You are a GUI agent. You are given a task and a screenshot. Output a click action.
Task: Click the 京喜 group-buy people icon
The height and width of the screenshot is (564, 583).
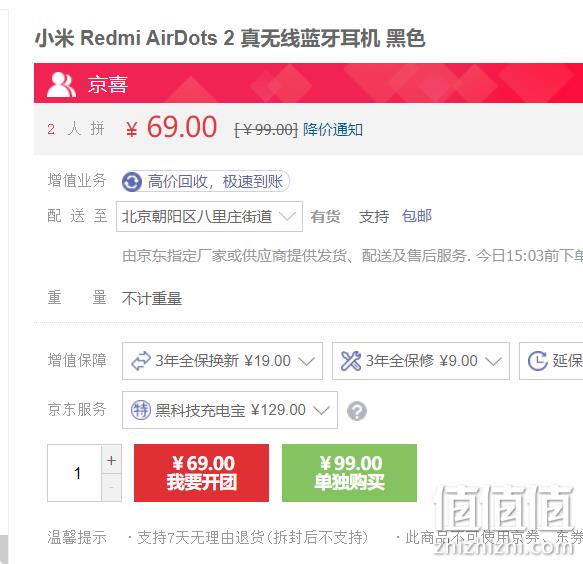click(61, 84)
